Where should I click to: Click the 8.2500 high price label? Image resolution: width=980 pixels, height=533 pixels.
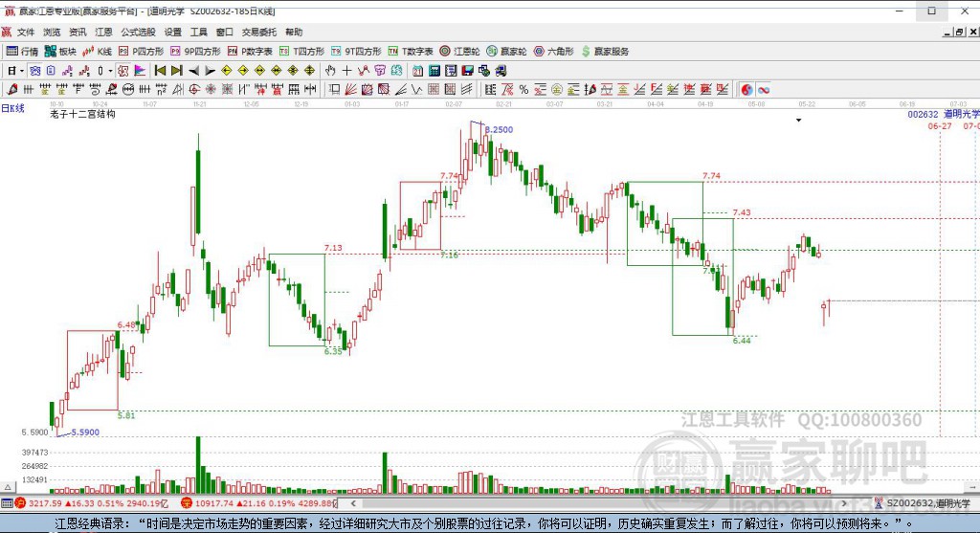point(499,129)
